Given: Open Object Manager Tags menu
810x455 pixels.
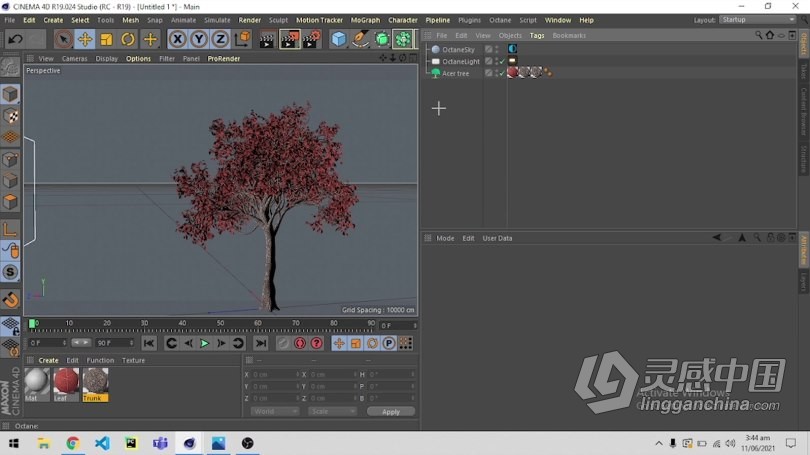Looking at the screenshot, I should [537, 36].
